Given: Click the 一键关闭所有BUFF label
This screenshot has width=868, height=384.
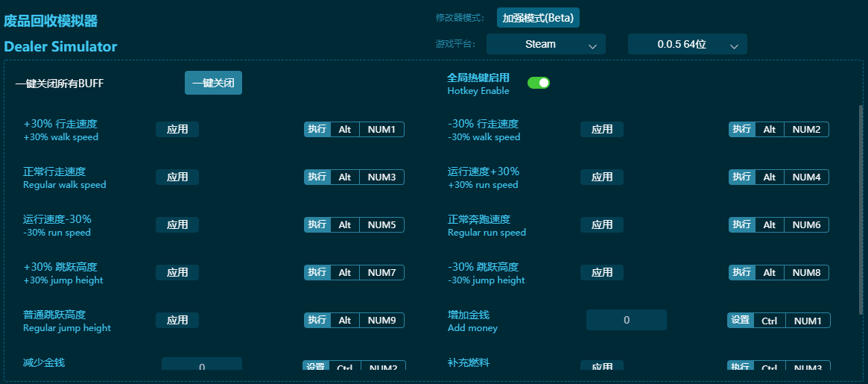Looking at the screenshot, I should [59, 84].
